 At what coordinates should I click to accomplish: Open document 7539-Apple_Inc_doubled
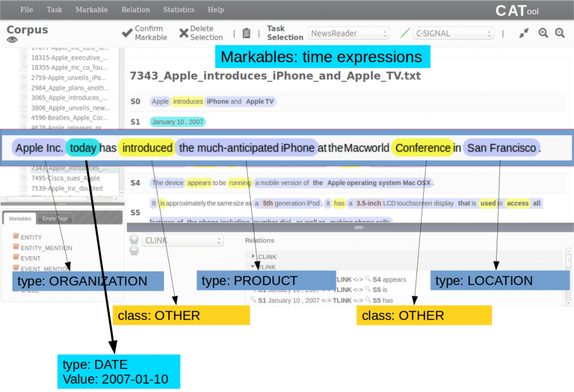(x=67, y=188)
